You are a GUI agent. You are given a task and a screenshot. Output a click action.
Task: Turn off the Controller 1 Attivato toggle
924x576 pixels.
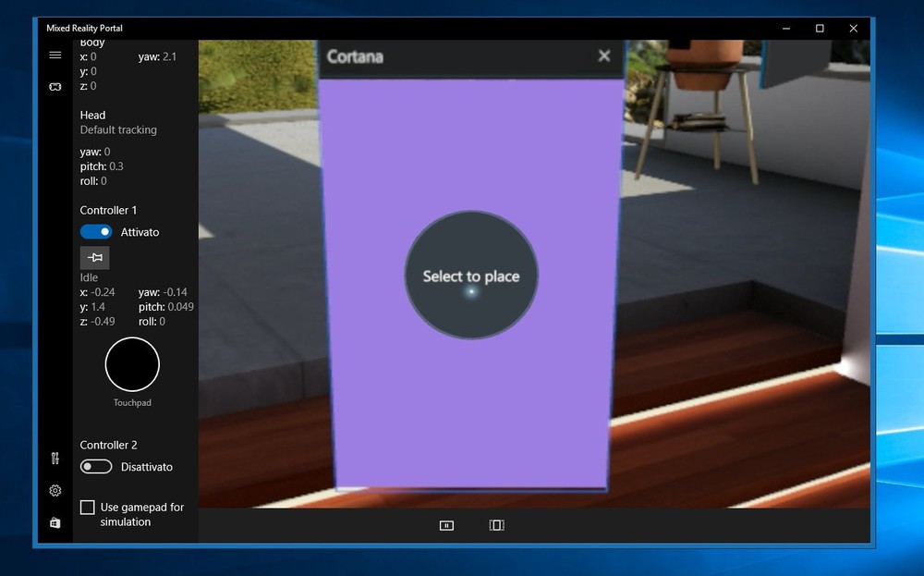pyautogui.click(x=96, y=232)
